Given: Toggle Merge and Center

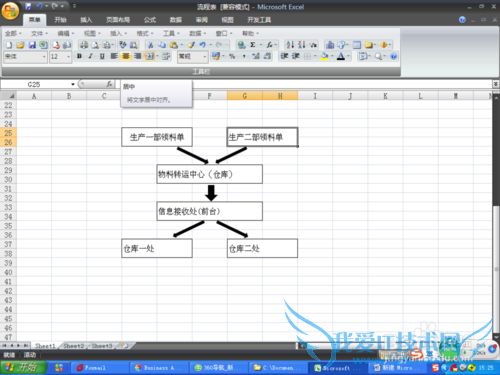Looking at the screenshot, I should click(149, 56).
